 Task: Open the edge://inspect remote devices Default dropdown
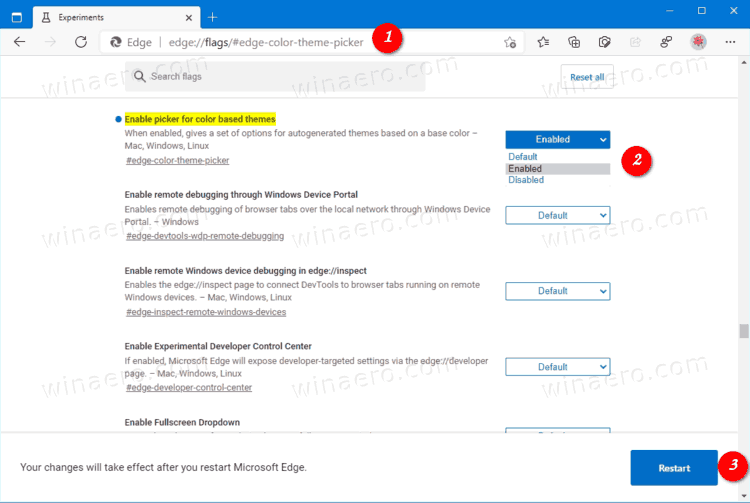(x=558, y=291)
